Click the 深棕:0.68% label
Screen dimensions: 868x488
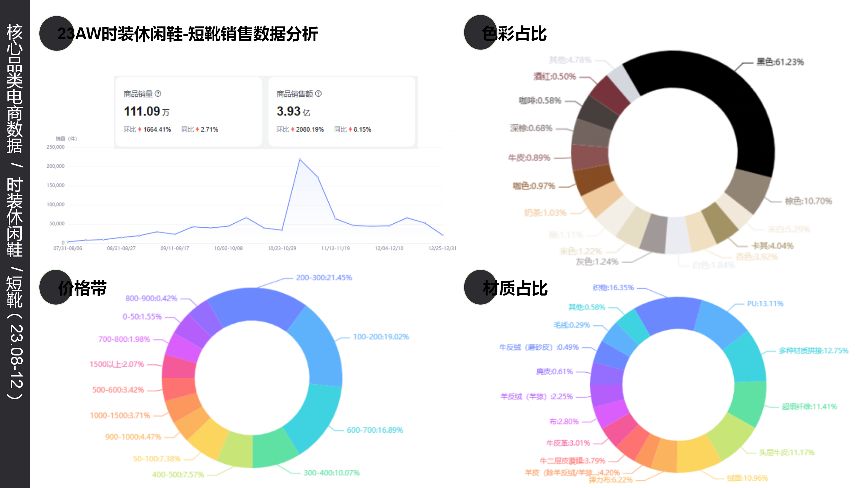tap(531, 128)
